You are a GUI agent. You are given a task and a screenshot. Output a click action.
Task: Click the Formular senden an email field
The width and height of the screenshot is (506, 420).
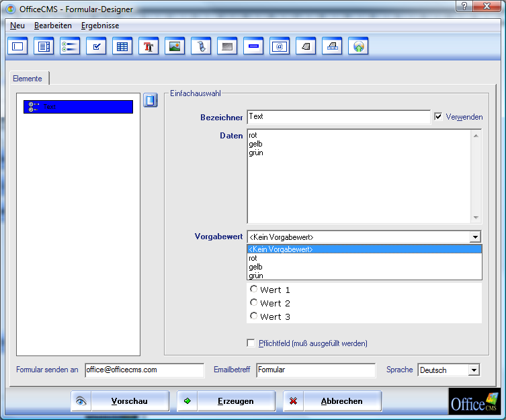[x=144, y=370]
